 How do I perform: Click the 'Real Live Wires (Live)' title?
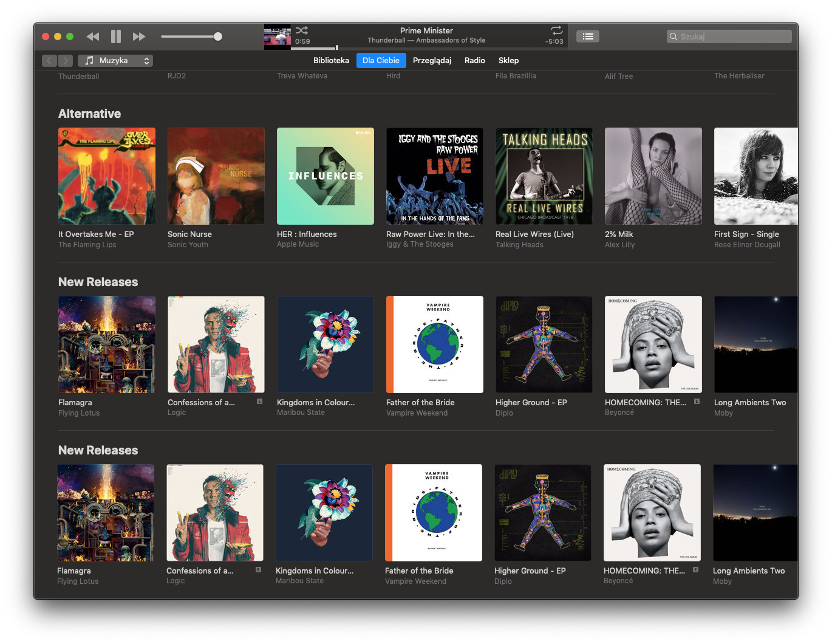[534, 234]
